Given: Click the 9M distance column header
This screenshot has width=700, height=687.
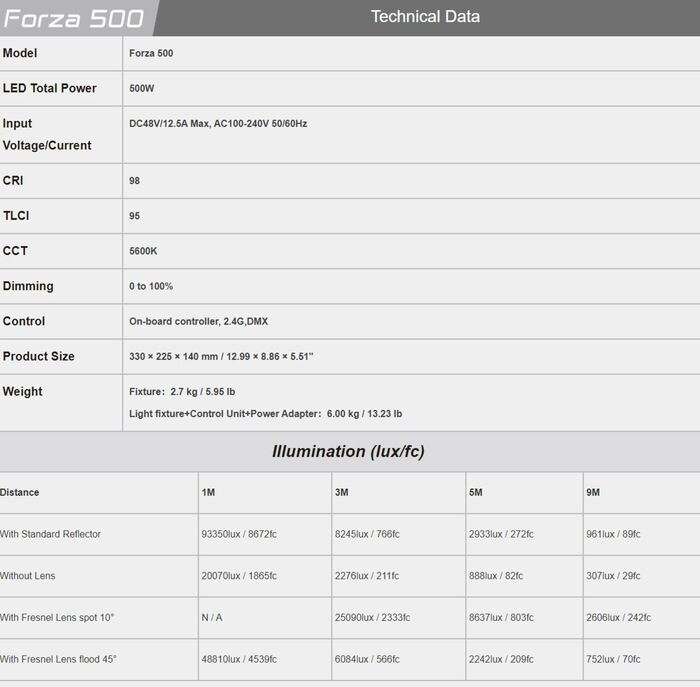Looking at the screenshot, I should (594, 493).
